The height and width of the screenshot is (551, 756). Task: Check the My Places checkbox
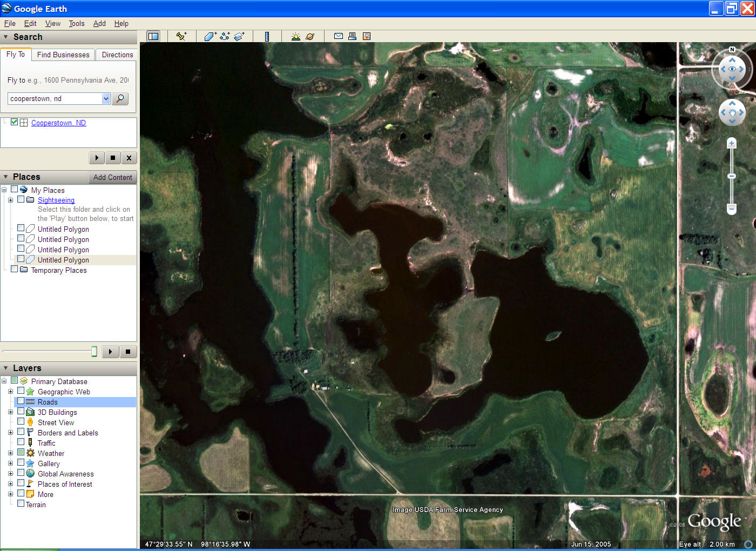15,189
